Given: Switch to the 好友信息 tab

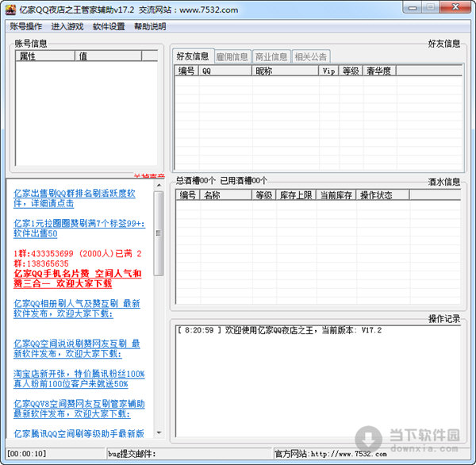Looking at the screenshot, I should click(193, 56).
